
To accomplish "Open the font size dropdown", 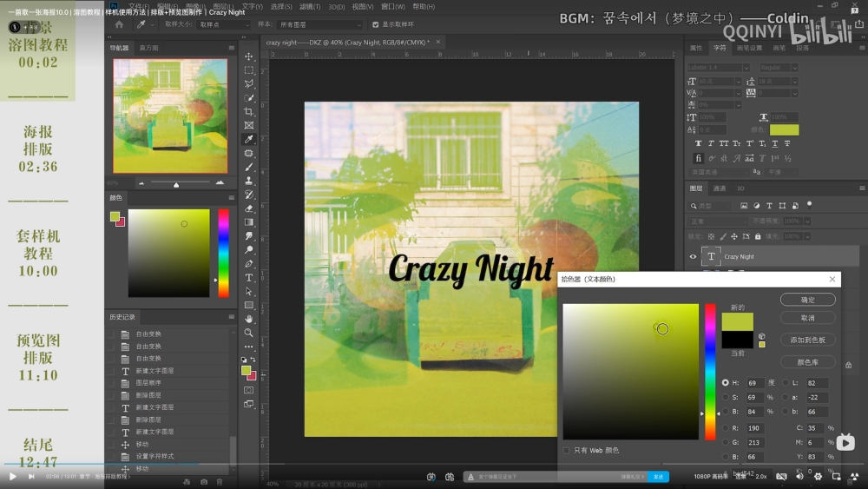I will (738, 82).
